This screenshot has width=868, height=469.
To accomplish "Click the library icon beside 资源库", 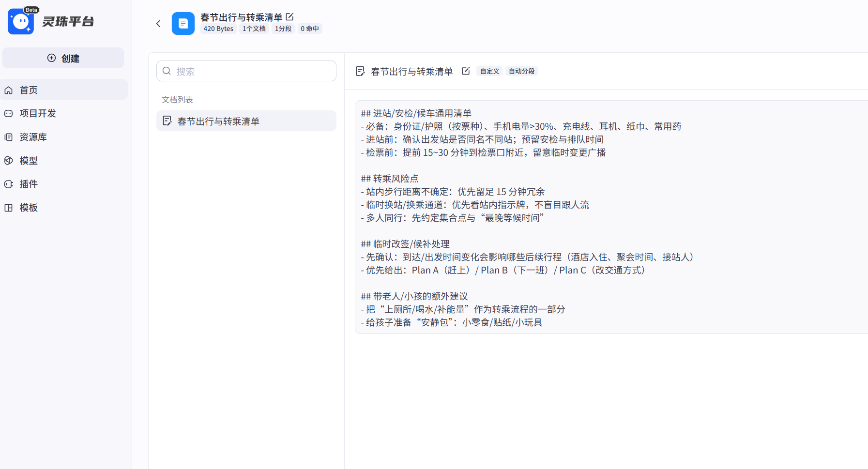I will (9, 137).
